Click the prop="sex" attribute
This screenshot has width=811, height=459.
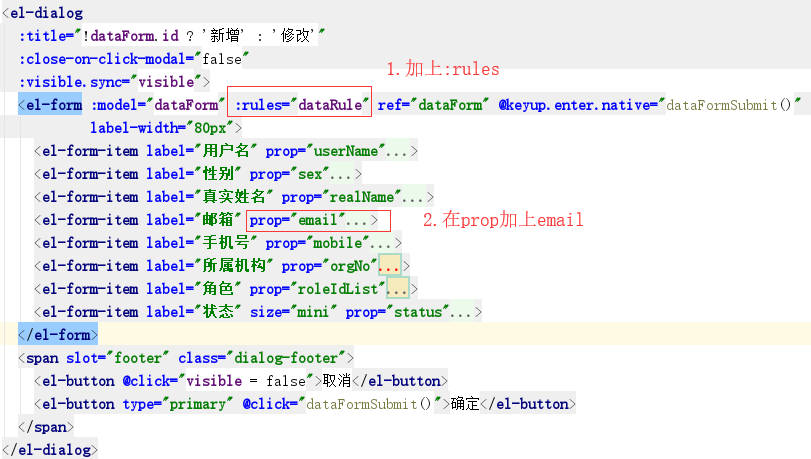[x=289, y=174]
